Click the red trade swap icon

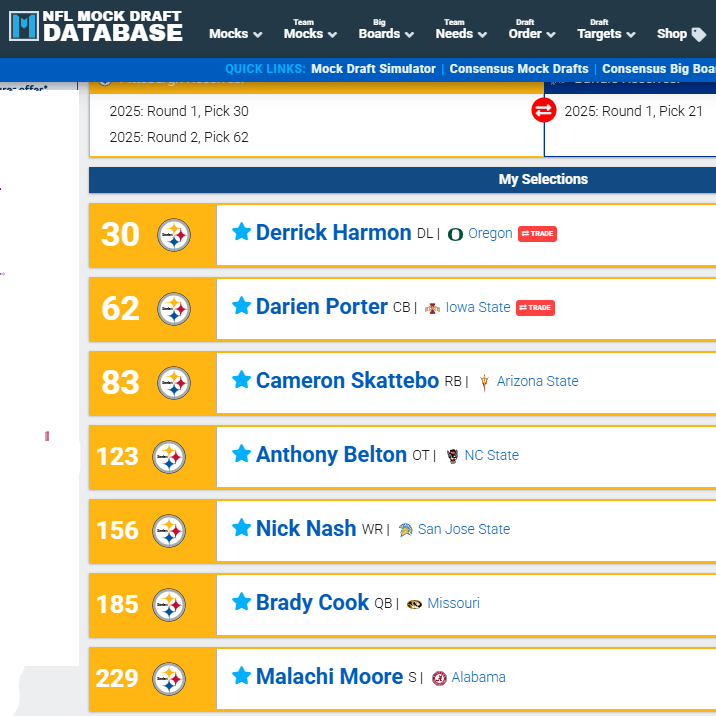pos(543,111)
